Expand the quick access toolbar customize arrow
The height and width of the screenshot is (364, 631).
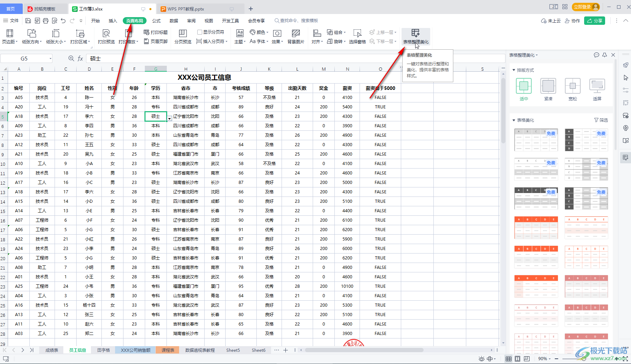pos(81,21)
